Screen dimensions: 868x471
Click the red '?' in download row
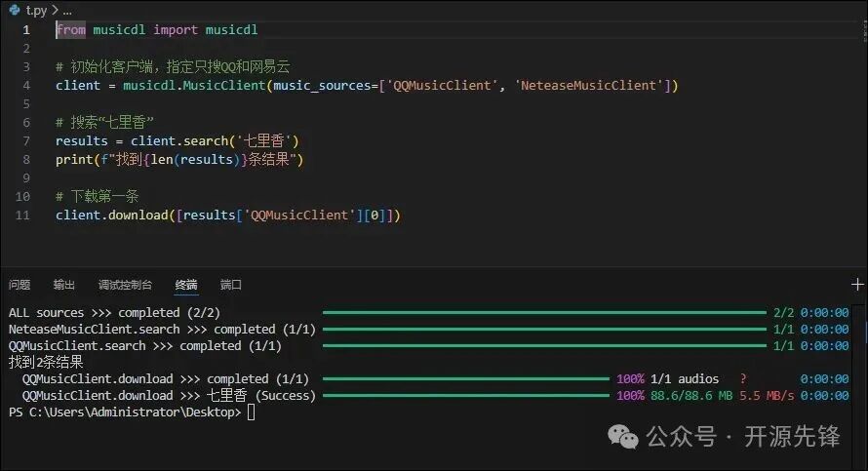[743, 379]
